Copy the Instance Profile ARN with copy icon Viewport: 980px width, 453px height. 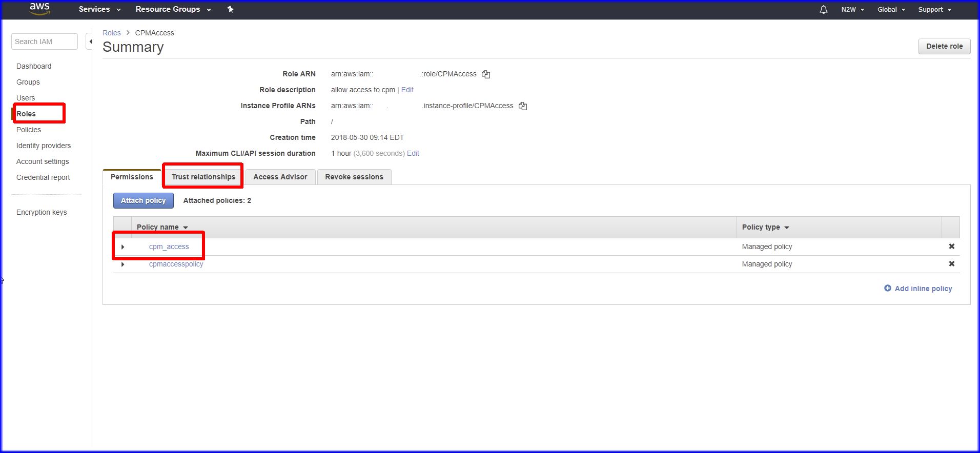coord(523,106)
